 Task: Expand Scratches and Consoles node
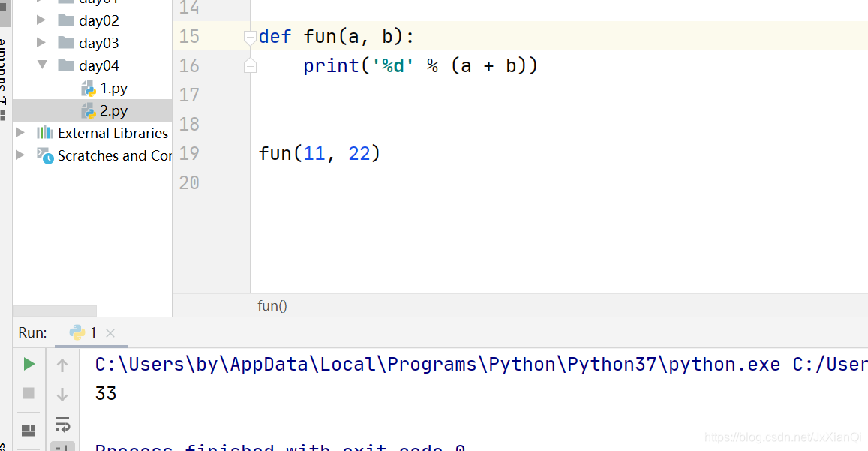coord(20,155)
